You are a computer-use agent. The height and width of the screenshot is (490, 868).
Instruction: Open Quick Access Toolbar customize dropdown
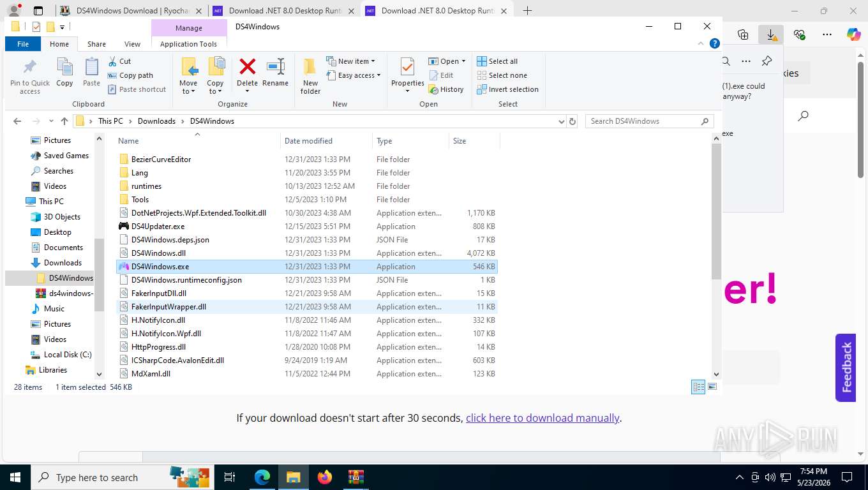pyautogui.click(x=62, y=27)
